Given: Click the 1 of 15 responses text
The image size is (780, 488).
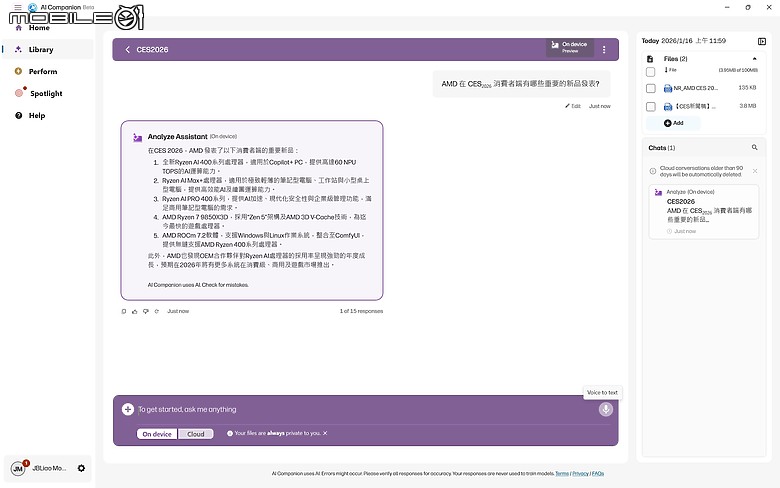Looking at the screenshot, I should click(x=361, y=311).
